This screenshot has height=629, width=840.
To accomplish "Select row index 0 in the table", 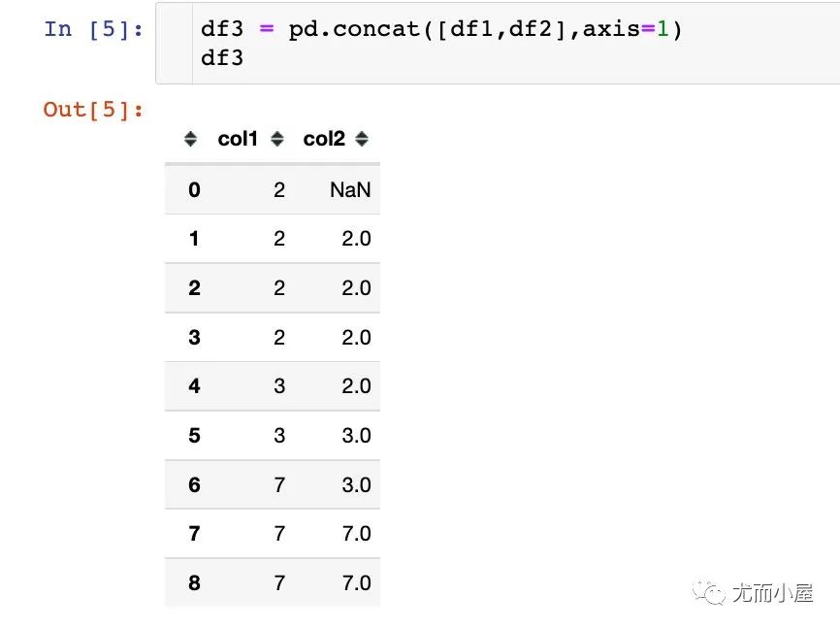I will pyautogui.click(x=194, y=190).
